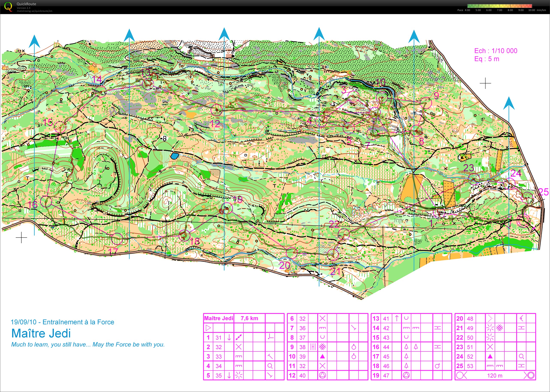Click control number 24 on the map
The image size is (550, 392).
point(516,173)
